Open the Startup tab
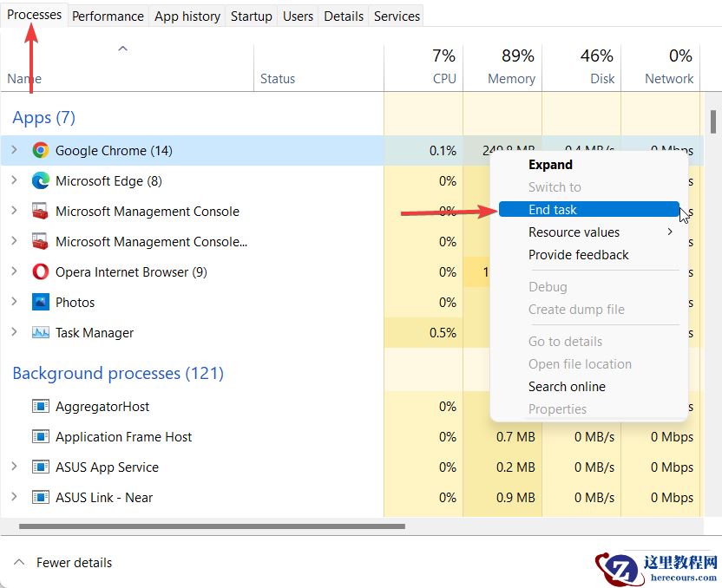Screen dimensions: 722x588 click(251, 16)
